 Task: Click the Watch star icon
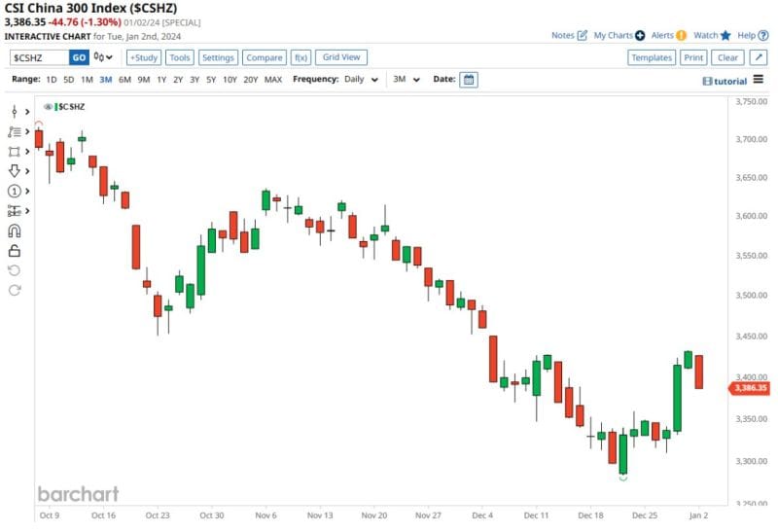click(725, 35)
